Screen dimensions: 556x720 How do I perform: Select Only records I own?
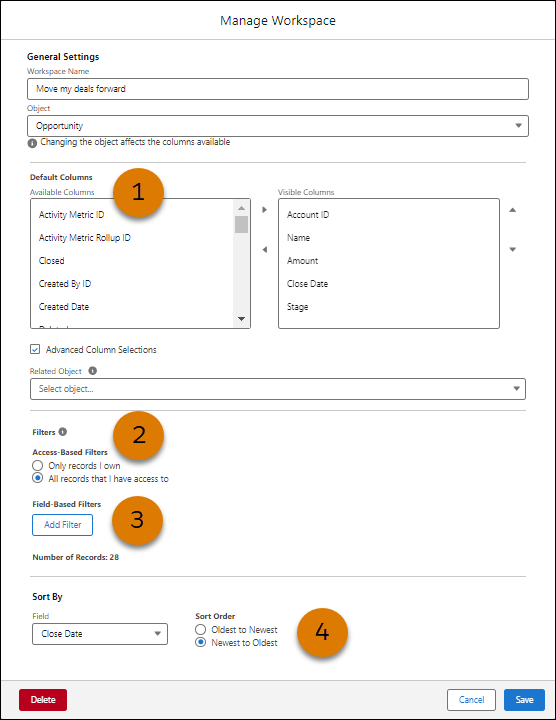click(x=38, y=466)
